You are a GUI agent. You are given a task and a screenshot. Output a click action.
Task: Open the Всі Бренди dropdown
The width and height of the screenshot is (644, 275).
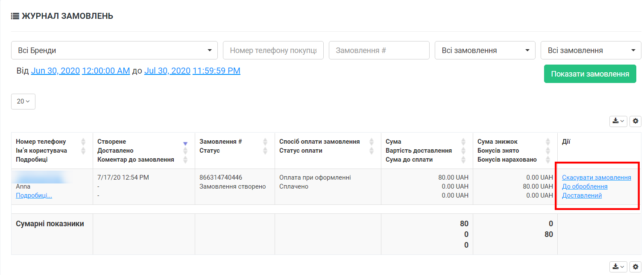click(x=114, y=50)
